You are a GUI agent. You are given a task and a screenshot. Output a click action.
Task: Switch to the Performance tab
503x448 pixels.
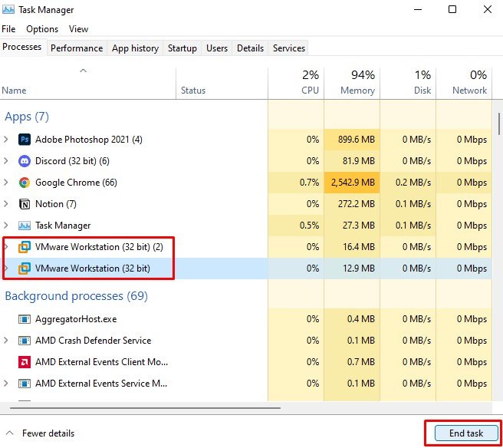coord(77,48)
